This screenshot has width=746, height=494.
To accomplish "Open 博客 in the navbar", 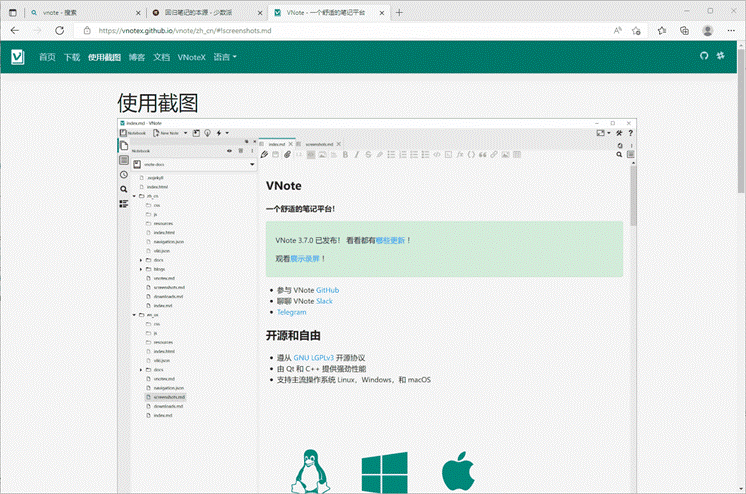I will [x=137, y=57].
